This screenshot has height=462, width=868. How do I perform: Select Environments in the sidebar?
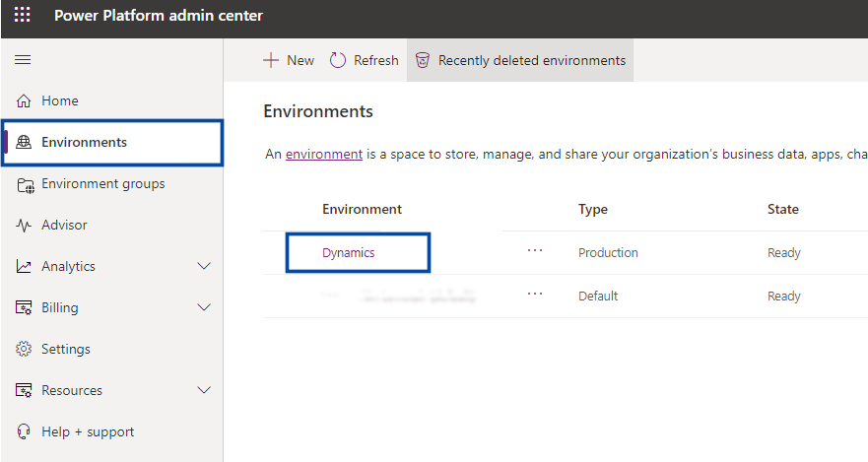[x=112, y=142]
